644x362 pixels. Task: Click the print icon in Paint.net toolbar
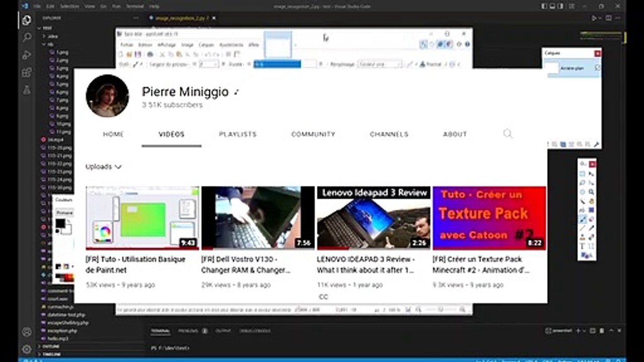click(x=150, y=54)
